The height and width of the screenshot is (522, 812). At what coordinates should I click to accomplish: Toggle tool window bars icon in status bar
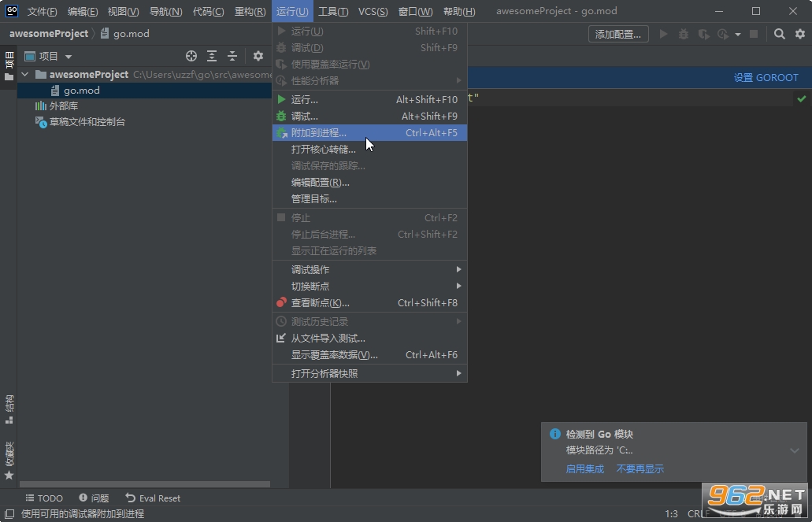coord(9,513)
